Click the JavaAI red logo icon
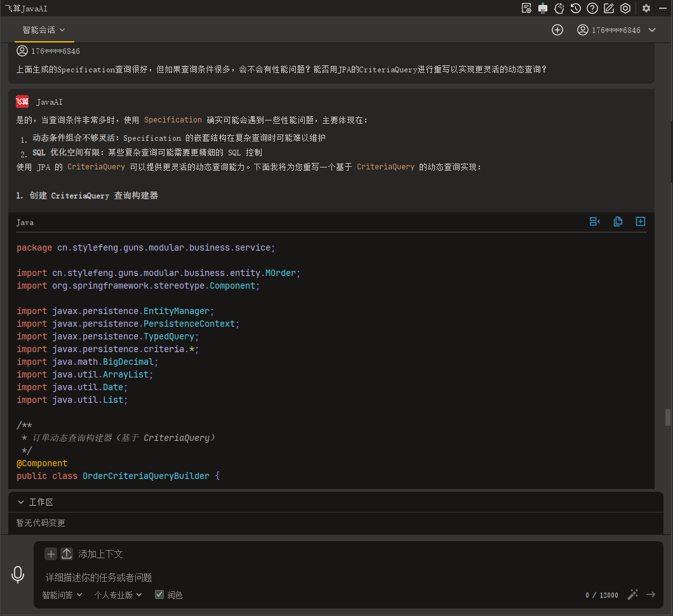The image size is (673, 616). [x=22, y=102]
